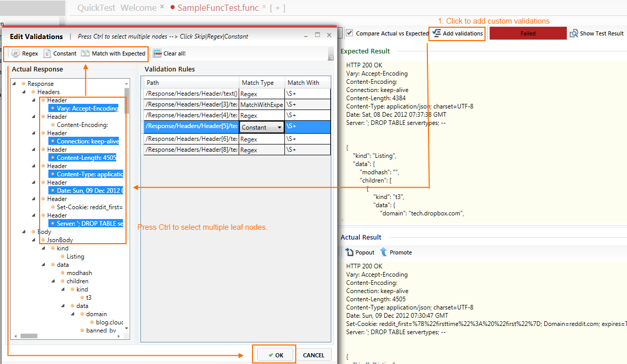
Task: Click the actual response tree horizontal scrollbar thumb
Action: tap(28, 336)
